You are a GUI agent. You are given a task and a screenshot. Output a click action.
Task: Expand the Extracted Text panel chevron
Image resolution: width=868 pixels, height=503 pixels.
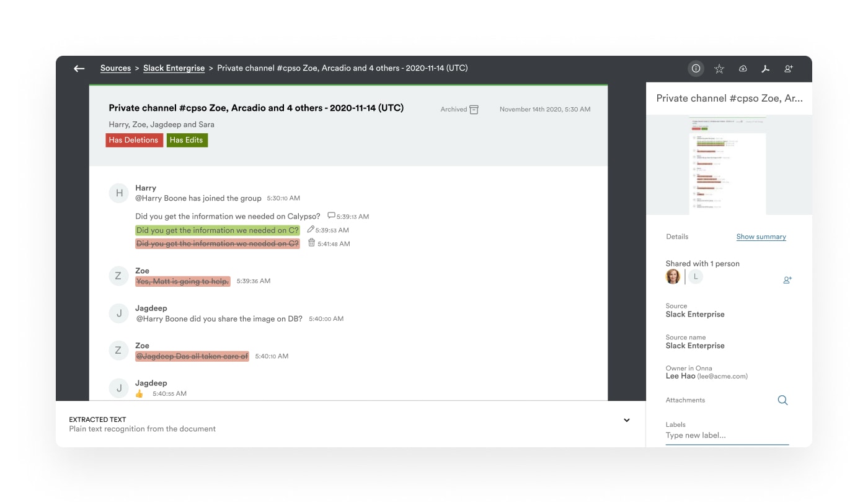627,420
